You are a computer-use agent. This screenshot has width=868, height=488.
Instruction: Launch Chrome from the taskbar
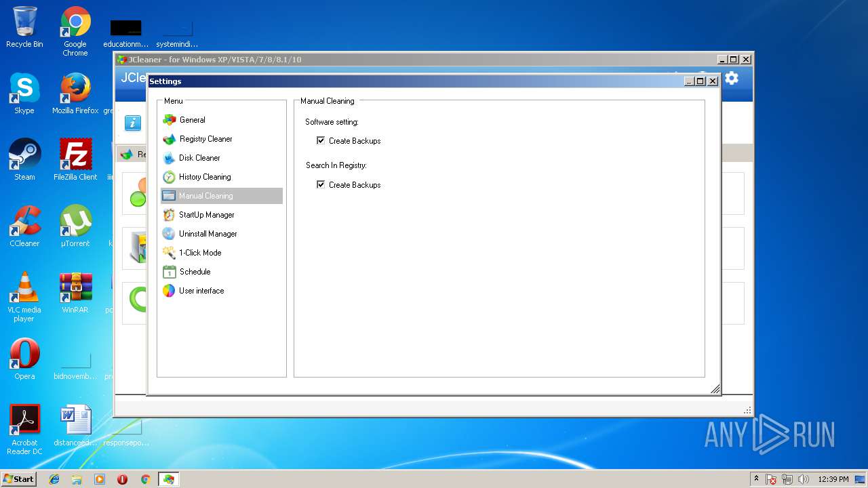point(145,479)
